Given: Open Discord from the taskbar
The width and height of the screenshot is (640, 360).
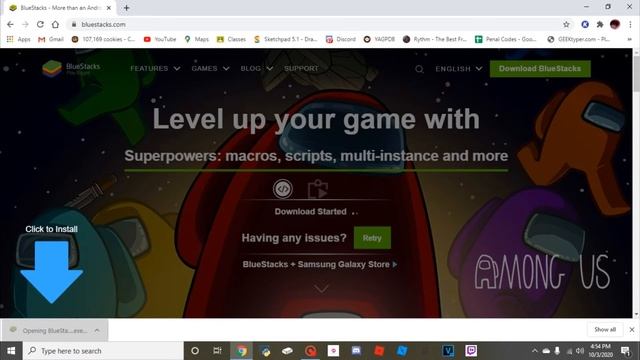Looking at the screenshot, I should [356, 351].
